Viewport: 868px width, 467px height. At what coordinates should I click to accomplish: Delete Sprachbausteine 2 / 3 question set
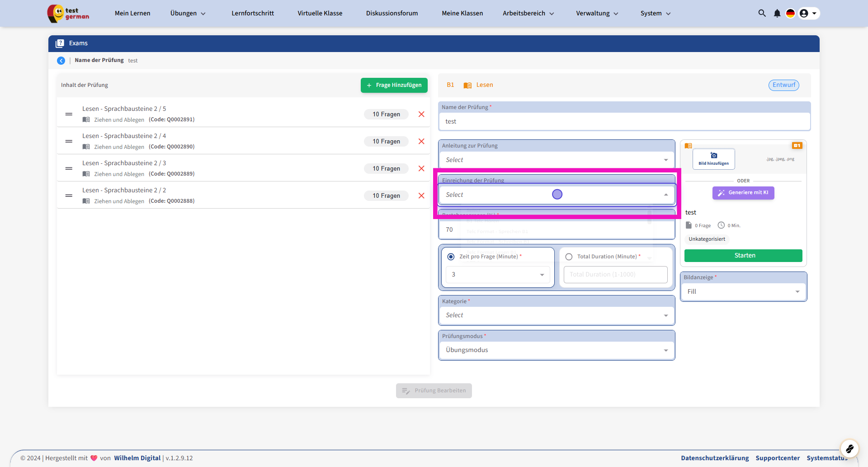[421, 168]
